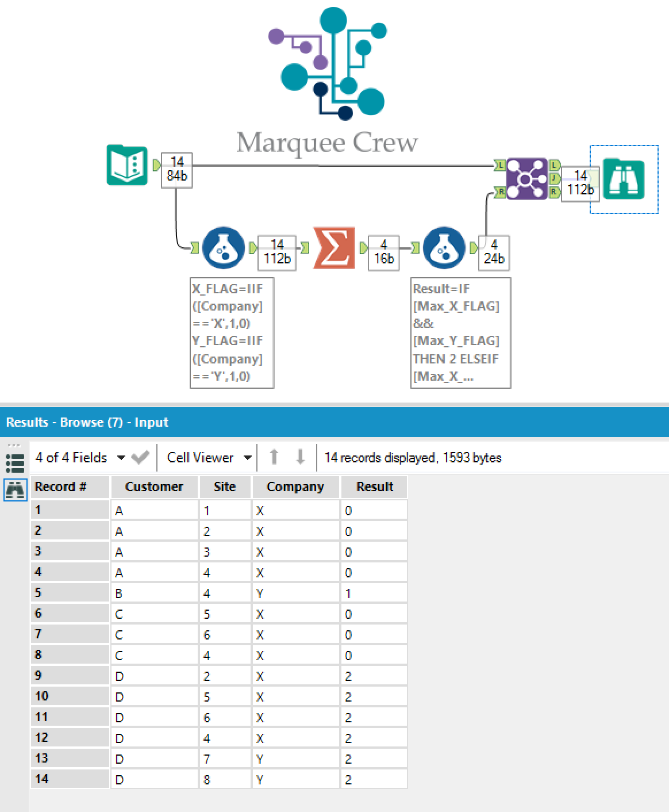Click the apply checkmark in Results toolbar
This screenshot has width=669, height=812.
140,458
